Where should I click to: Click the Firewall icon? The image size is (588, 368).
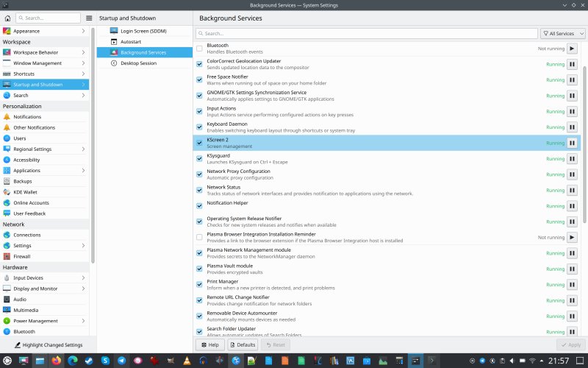click(7, 256)
